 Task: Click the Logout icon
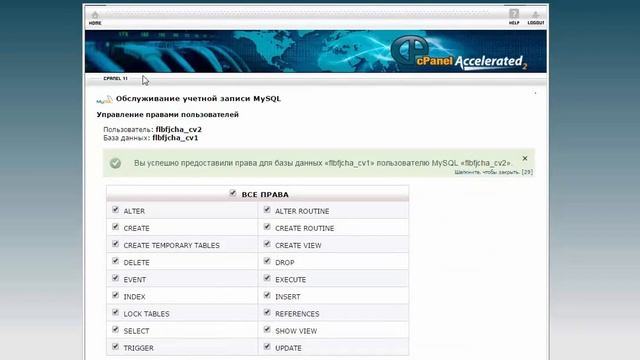click(536, 18)
